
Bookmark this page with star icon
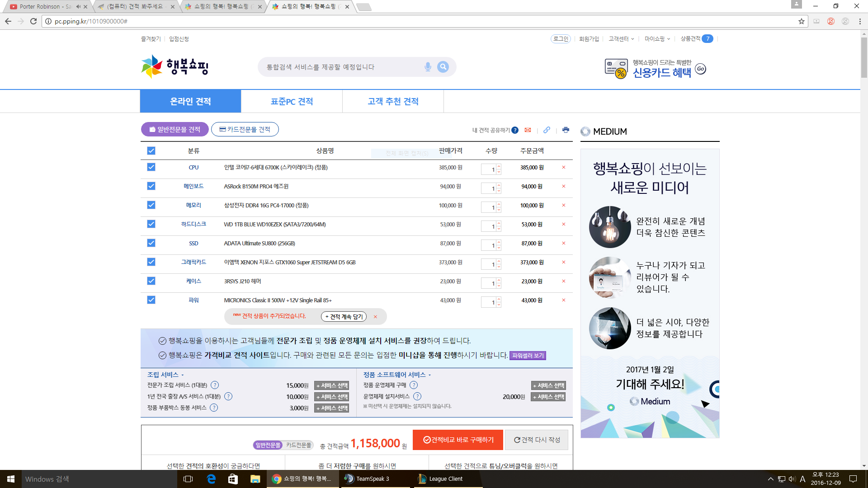(x=802, y=21)
